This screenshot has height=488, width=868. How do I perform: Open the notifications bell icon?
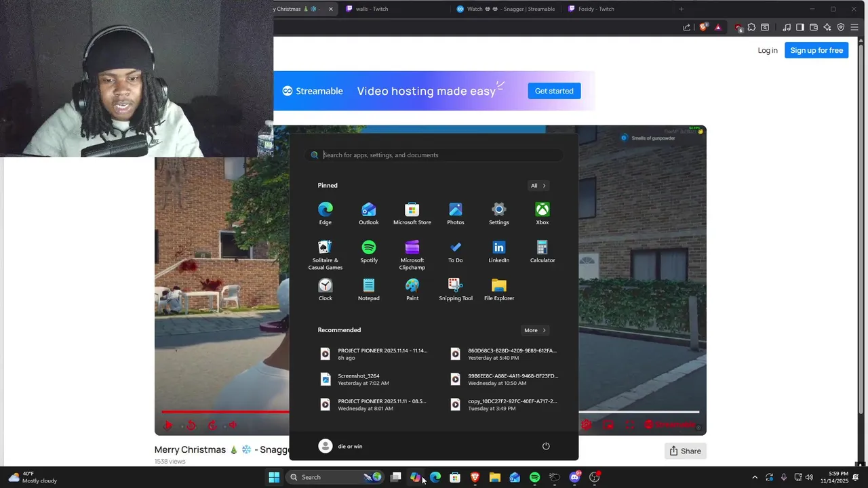(x=856, y=477)
